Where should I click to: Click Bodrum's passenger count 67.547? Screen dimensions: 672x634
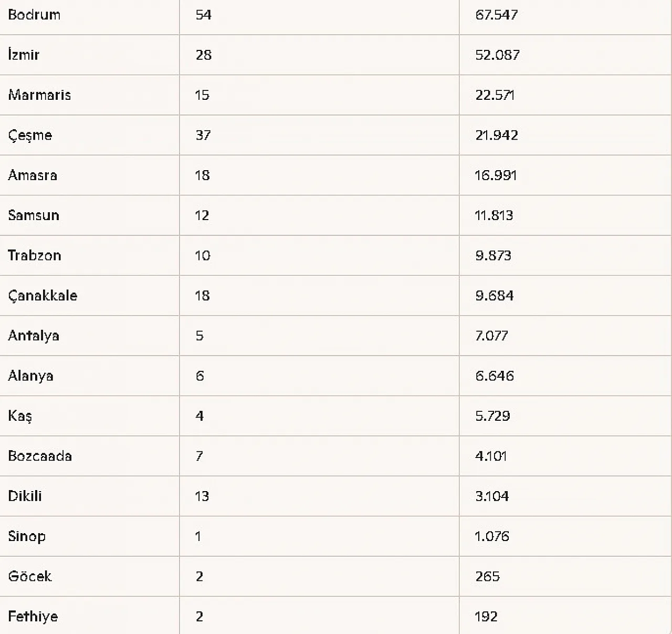(497, 15)
